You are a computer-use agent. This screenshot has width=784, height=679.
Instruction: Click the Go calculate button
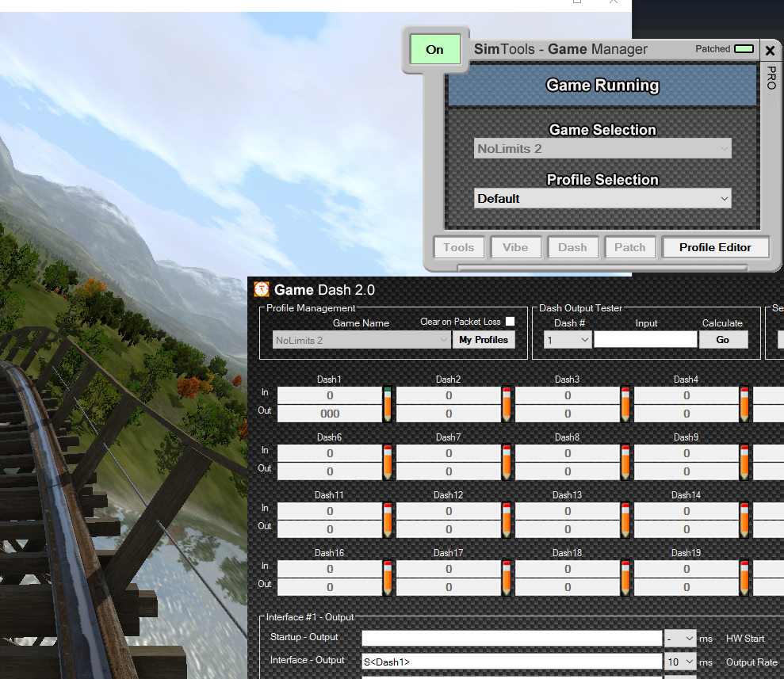tap(722, 340)
